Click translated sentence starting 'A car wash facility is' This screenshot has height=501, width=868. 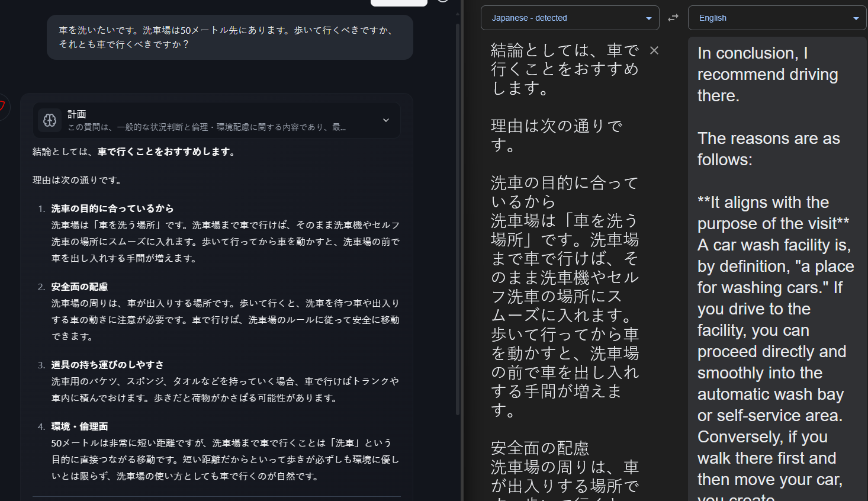point(776,266)
